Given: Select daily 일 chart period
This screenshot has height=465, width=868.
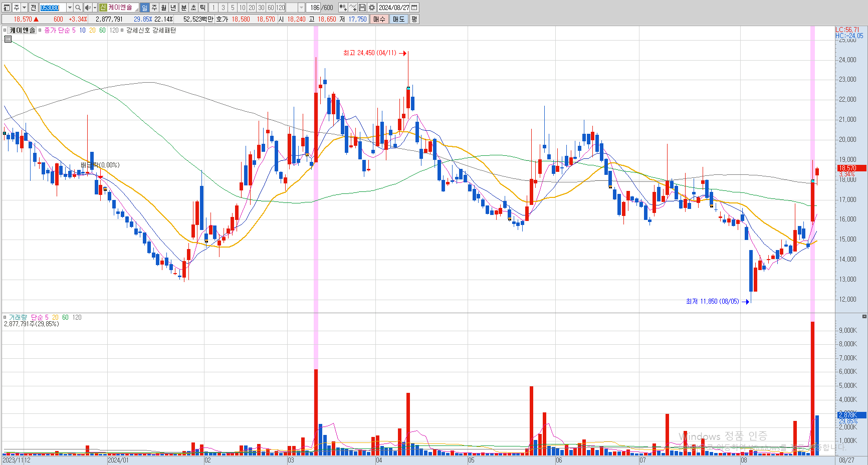Looking at the screenshot, I should point(144,8).
